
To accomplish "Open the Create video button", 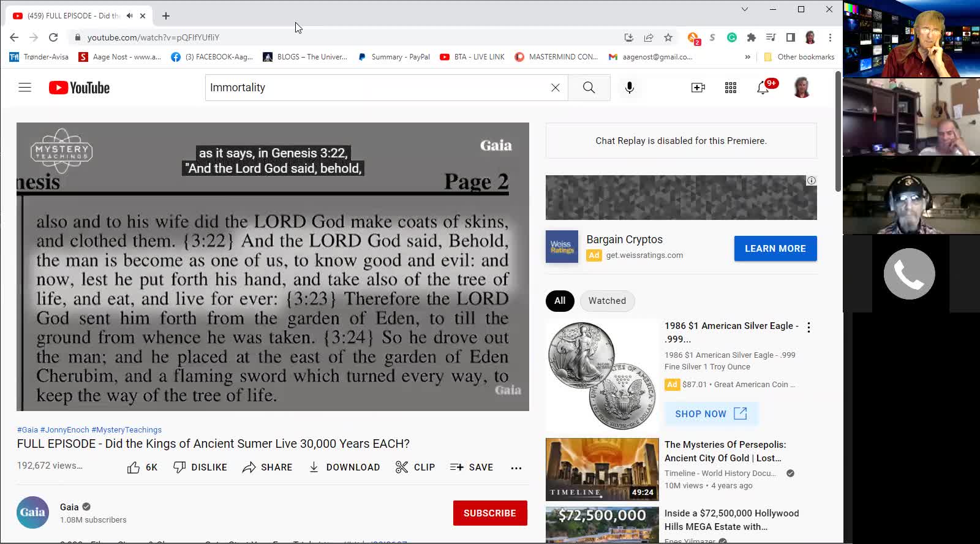I will (x=698, y=88).
